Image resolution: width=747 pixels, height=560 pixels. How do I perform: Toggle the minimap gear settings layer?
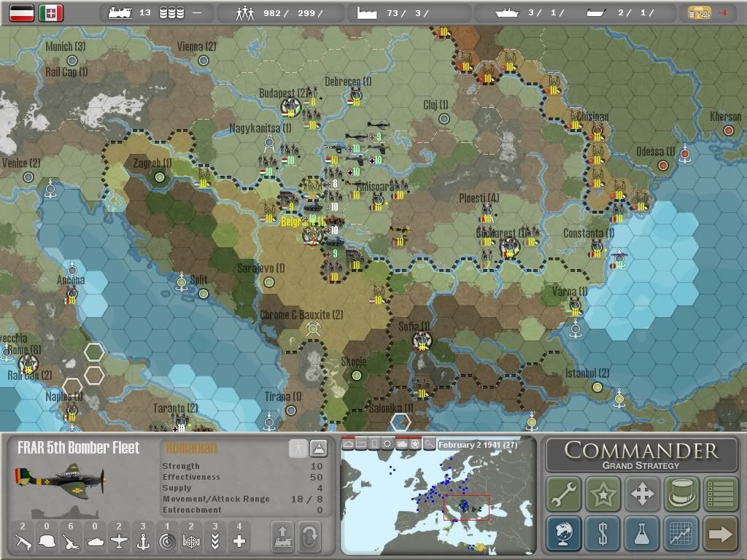click(387, 444)
